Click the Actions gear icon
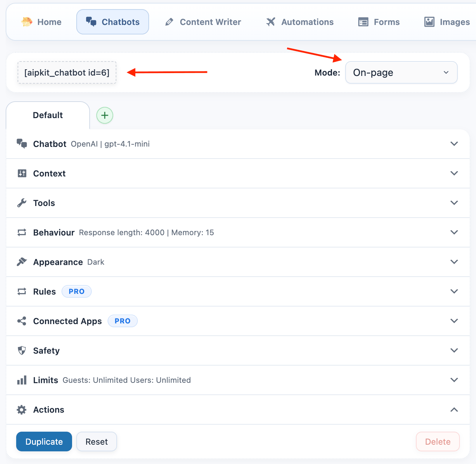The height and width of the screenshot is (464, 476). coord(22,410)
